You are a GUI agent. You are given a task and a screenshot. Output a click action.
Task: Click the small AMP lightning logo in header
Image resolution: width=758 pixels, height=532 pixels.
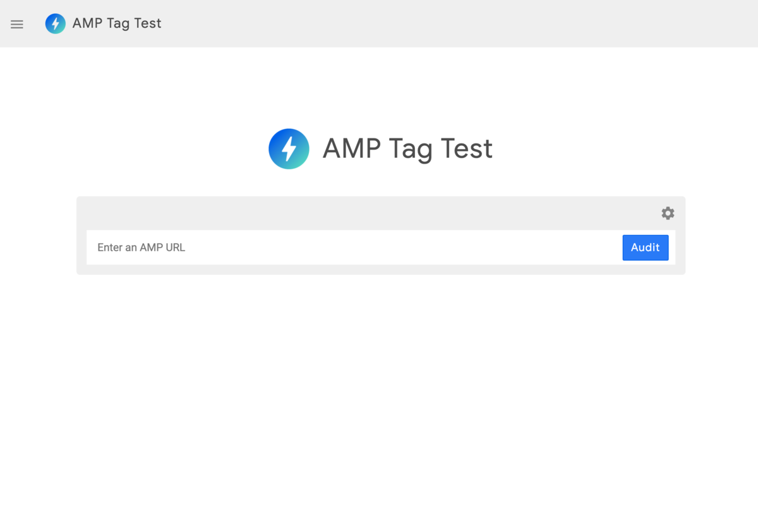tap(56, 23)
